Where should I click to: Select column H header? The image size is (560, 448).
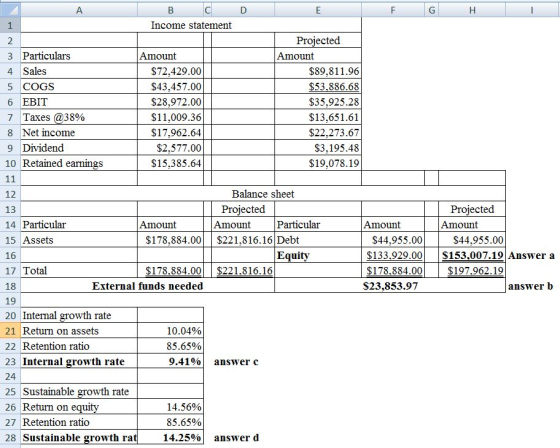coord(472,10)
